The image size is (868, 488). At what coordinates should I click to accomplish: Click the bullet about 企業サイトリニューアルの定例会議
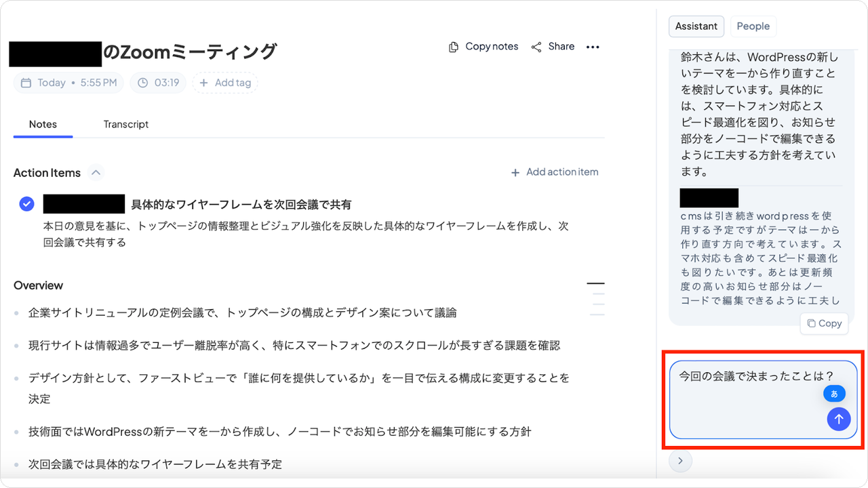click(242, 312)
